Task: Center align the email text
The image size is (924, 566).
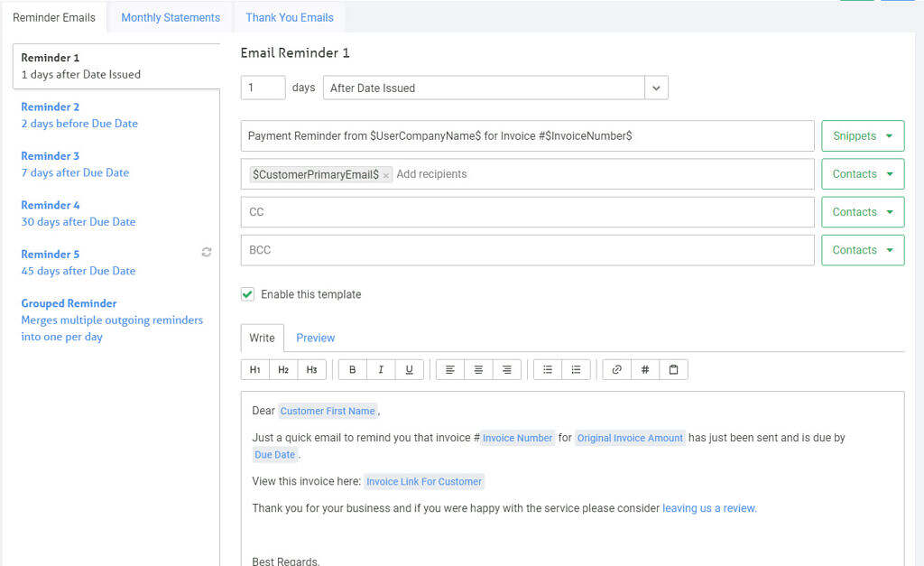Action: click(x=478, y=369)
